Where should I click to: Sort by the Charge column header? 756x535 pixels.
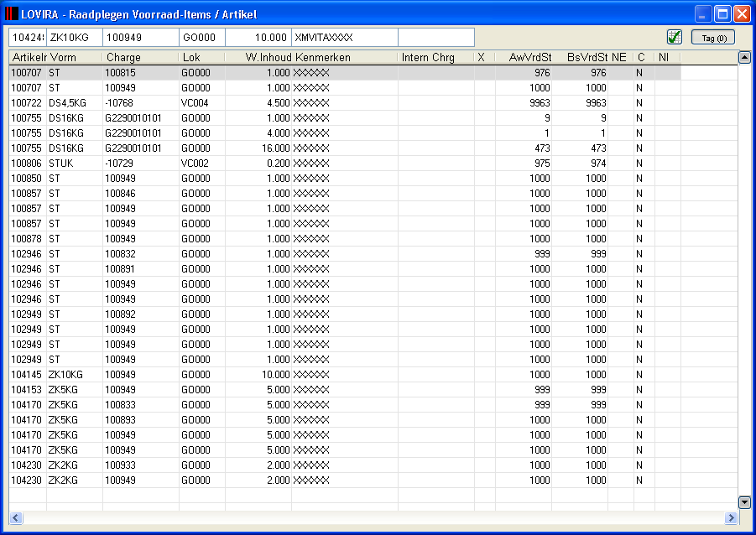pos(141,57)
